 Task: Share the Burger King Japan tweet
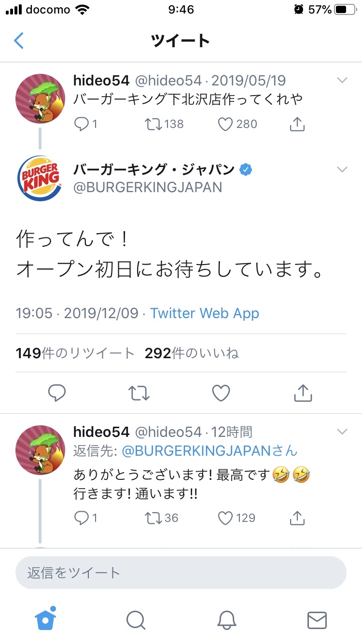pyautogui.click(x=303, y=393)
